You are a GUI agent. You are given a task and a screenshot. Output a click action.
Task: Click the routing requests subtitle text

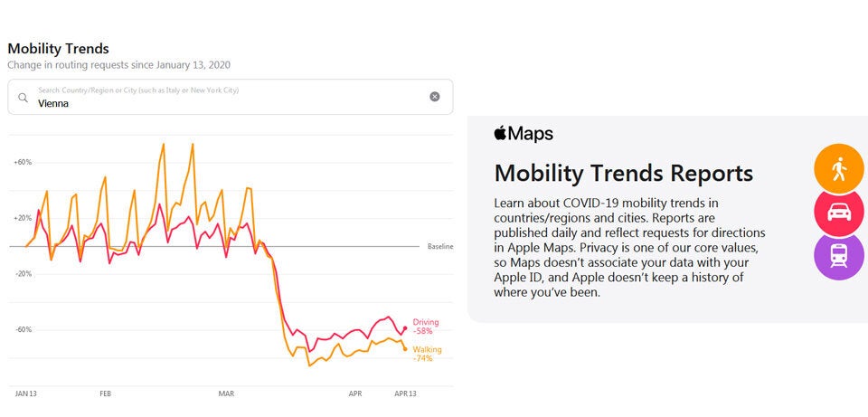tap(119, 65)
